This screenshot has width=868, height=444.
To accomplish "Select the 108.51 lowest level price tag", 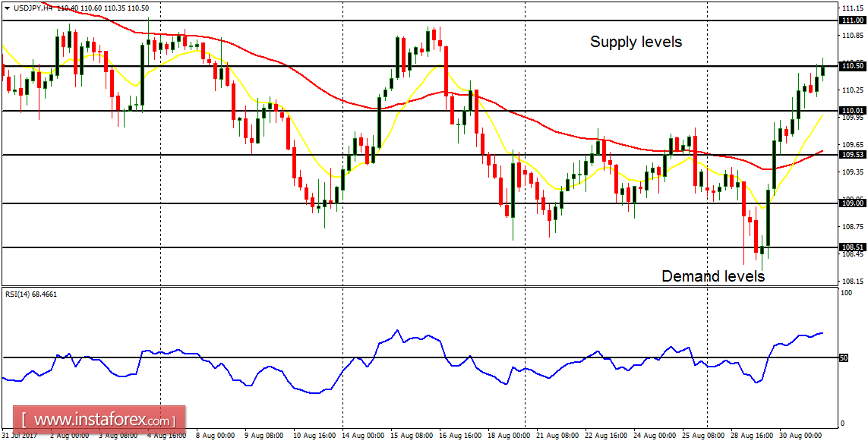I will point(851,246).
